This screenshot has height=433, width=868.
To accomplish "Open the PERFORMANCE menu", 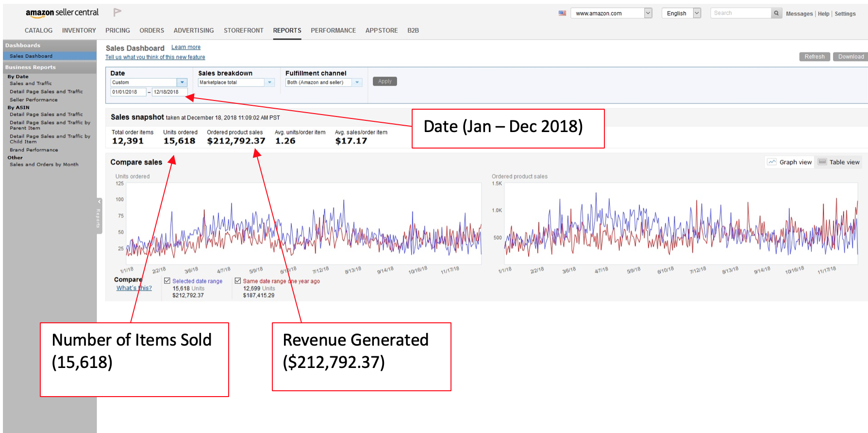I will pos(334,30).
